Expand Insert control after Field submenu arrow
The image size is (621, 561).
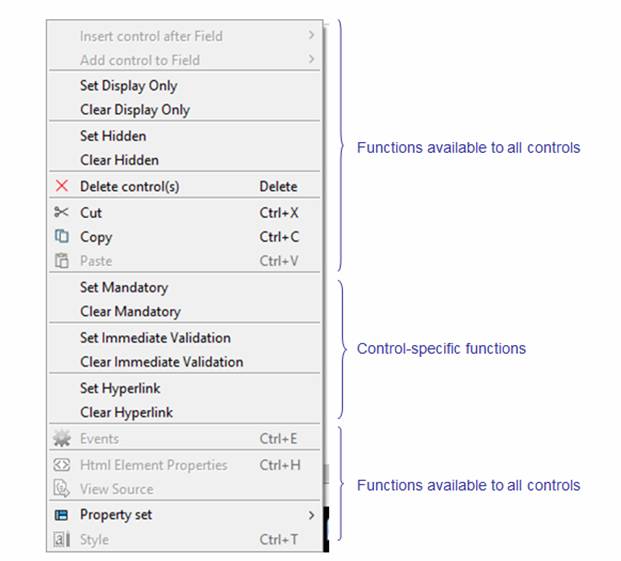(x=311, y=36)
